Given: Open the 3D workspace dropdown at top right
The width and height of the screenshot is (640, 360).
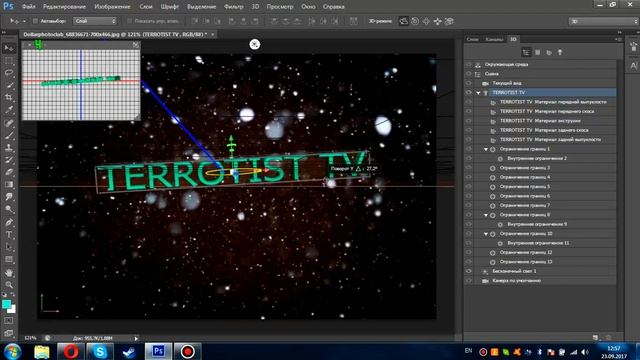Looking at the screenshot, I should [603, 21].
